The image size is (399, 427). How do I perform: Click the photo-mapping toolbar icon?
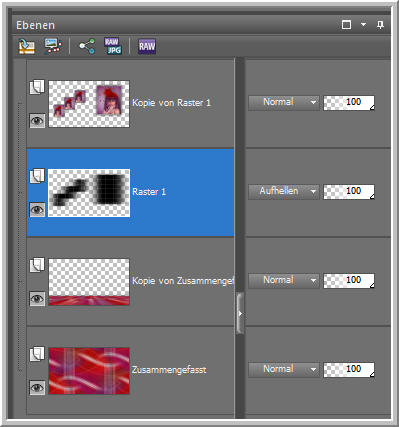(53, 46)
